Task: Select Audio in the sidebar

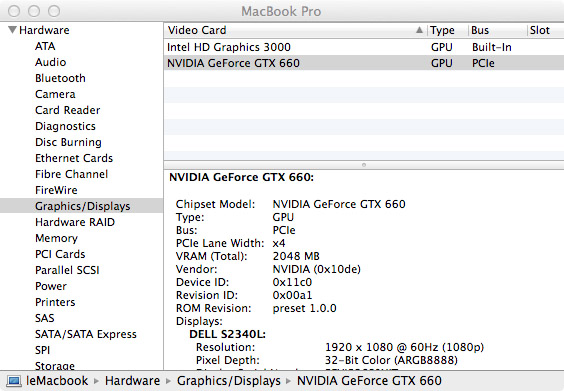Action: pos(51,62)
